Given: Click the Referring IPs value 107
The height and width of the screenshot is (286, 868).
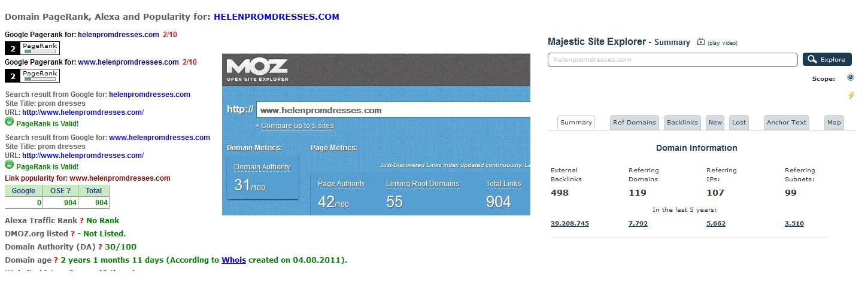Looking at the screenshot, I should click(715, 193).
